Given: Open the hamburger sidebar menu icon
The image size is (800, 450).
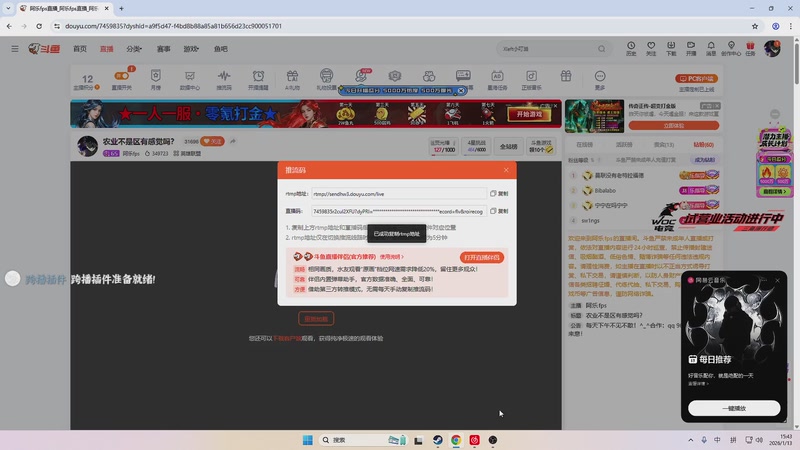Looking at the screenshot, I should 15,49.
